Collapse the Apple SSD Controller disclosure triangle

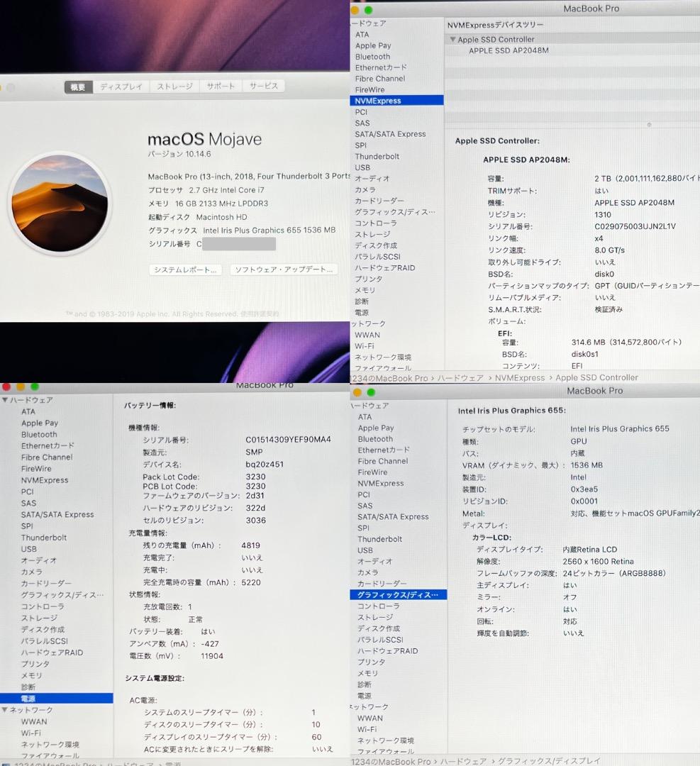click(452, 40)
